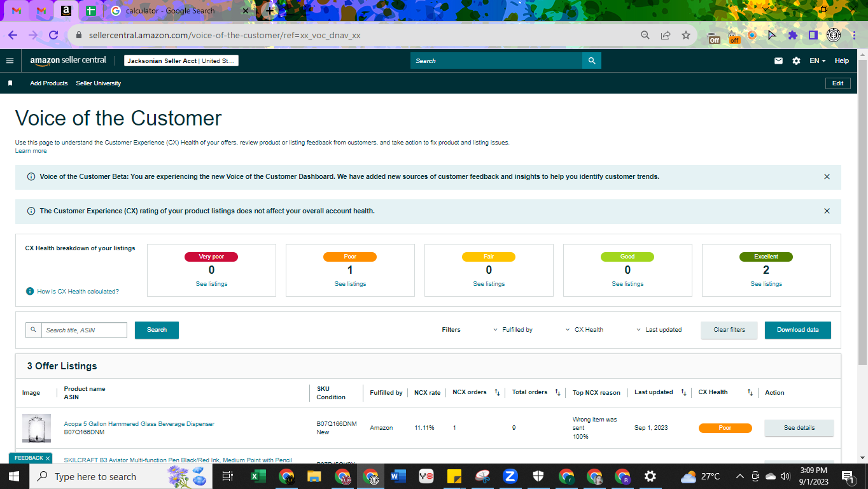This screenshot has height=489, width=868.
Task: Click the Seller Central header search field
Action: coord(496,61)
